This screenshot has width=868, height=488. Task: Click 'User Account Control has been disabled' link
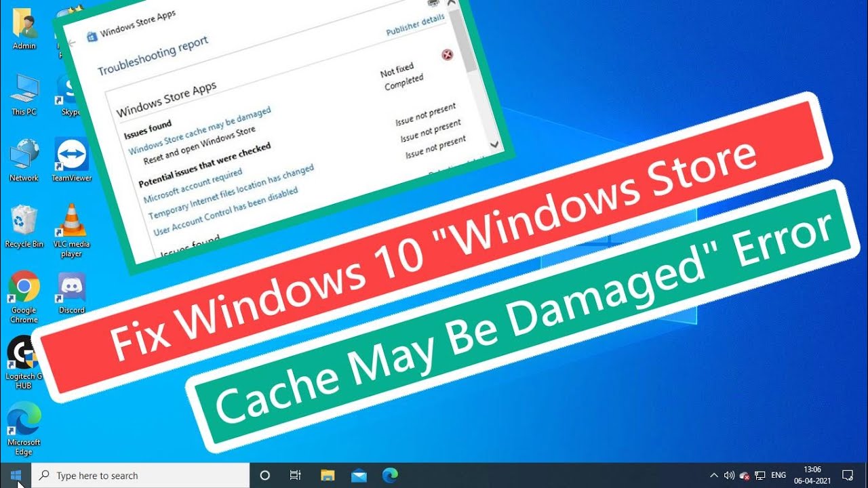[226, 213]
